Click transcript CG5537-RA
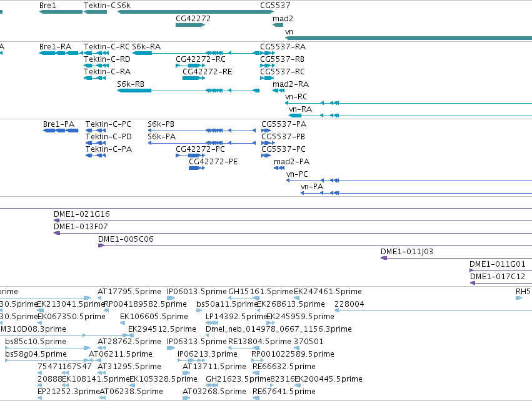The height and width of the screenshot is (401, 532). (268, 53)
